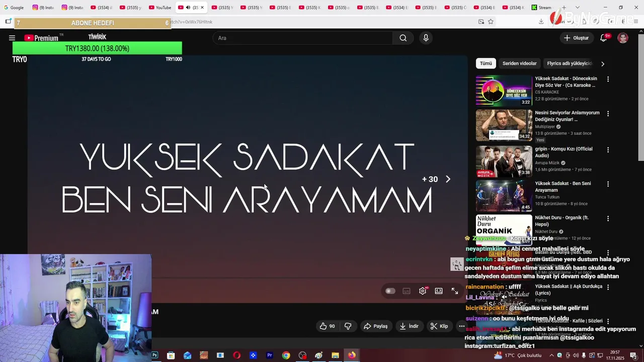Open the Tunca Tutkun 4:45 live thumbnail
The image size is (644, 362).
504,196
